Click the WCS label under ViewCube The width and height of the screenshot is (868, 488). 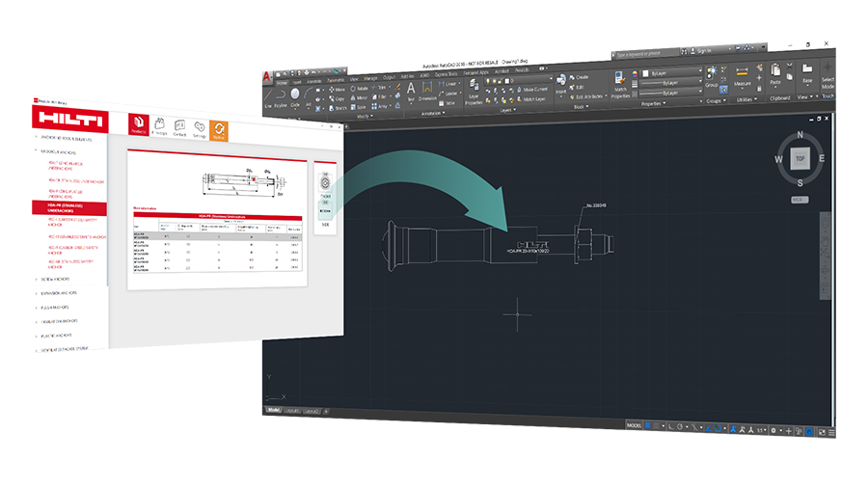coord(800,200)
